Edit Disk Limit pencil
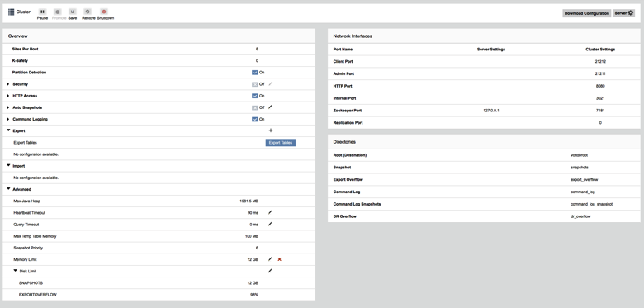Viewport: 644px width, 308px height. (270, 271)
